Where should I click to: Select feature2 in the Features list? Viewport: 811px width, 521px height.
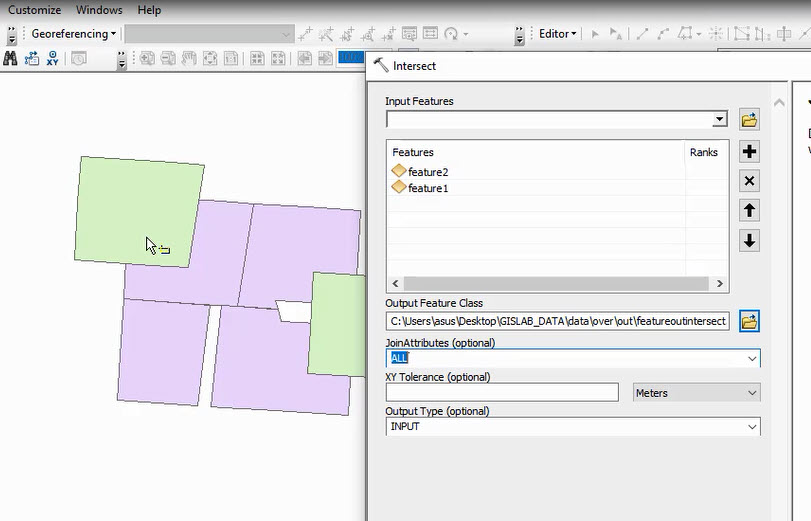[x=427, y=172]
